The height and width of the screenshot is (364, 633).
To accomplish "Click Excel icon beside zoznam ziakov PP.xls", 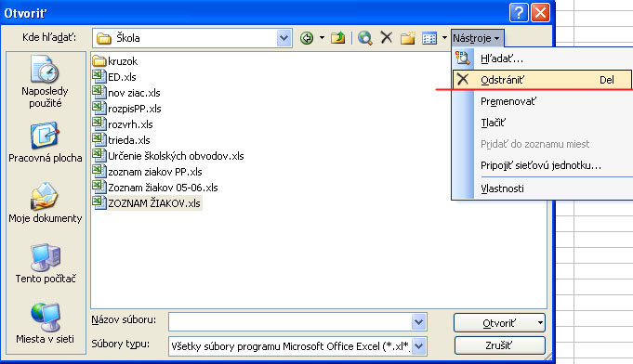I will point(99,171).
